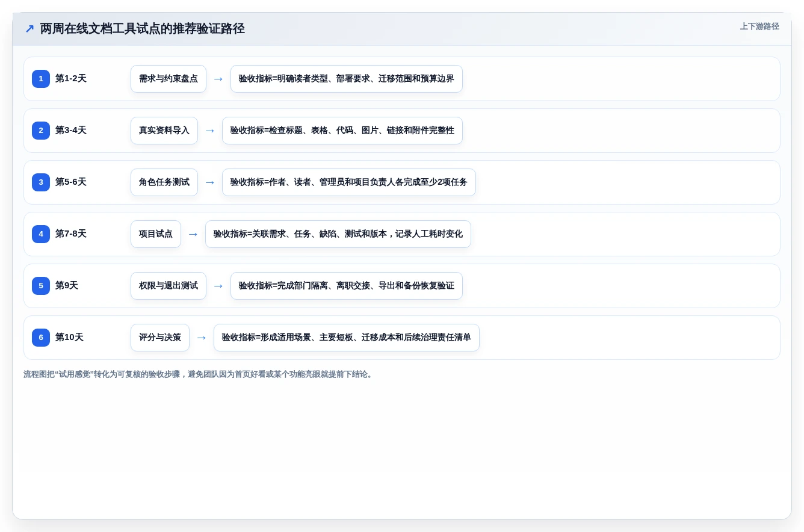Screen dimensions: 804x532
Task: Select the 第10天 label
Action: (x=69, y=338)
